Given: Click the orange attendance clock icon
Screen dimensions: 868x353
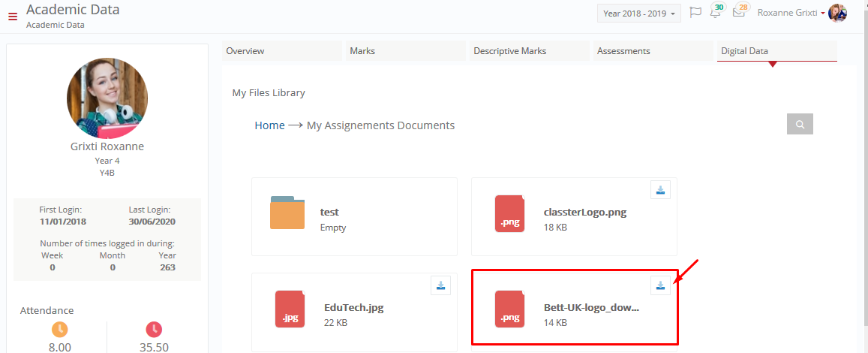Looking at the screenshot, I should [x=60, y=329].
